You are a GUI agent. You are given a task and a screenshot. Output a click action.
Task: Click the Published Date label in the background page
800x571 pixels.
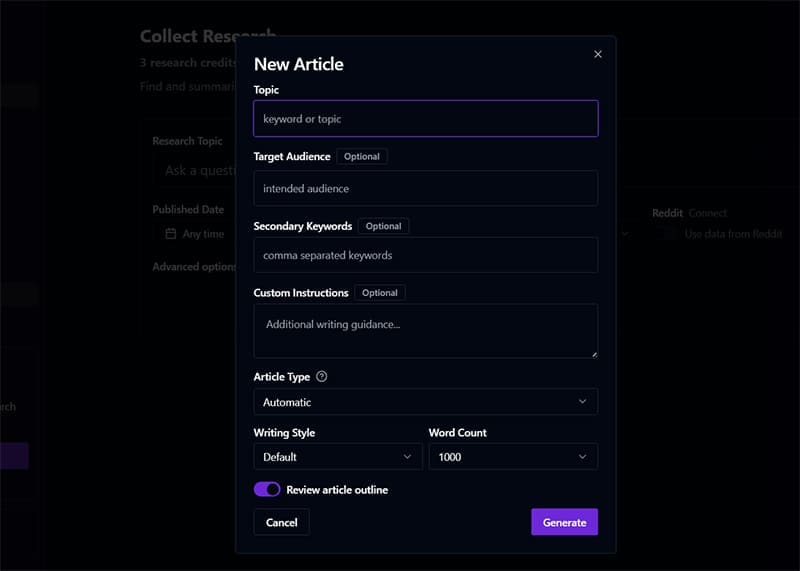tap(188, 209)
